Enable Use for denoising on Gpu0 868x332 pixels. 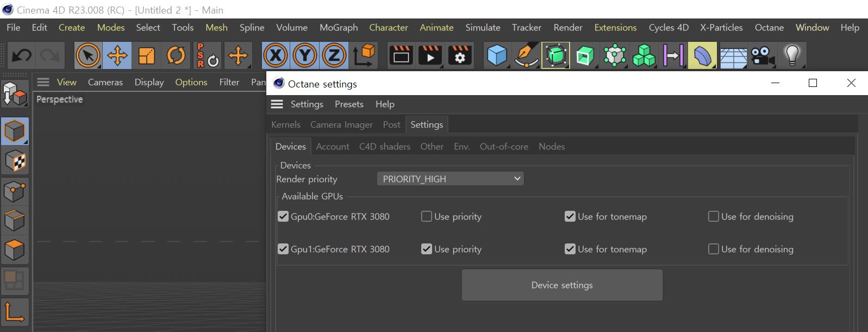click(714, 216)
